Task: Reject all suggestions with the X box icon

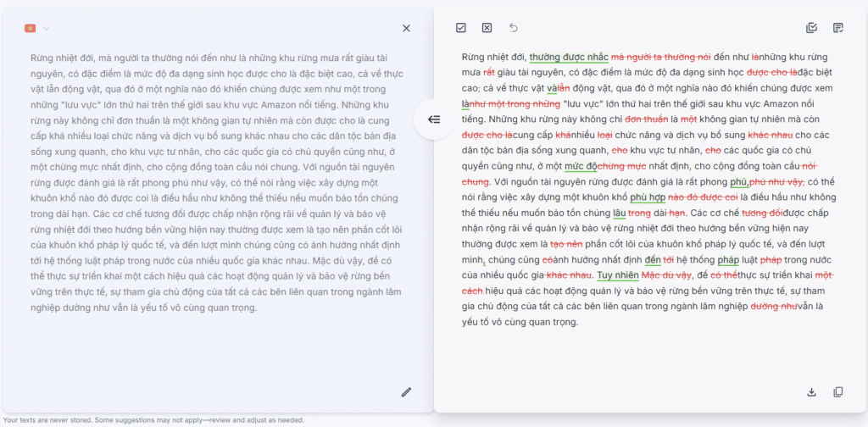Action: (x=487, y=28)
